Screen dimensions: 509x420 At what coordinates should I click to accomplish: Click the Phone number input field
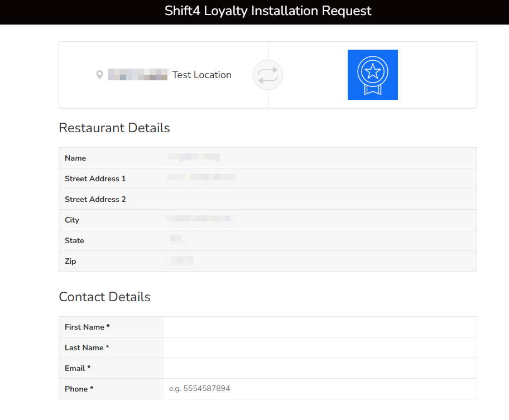pyautogui.click(x=319, y=389)
